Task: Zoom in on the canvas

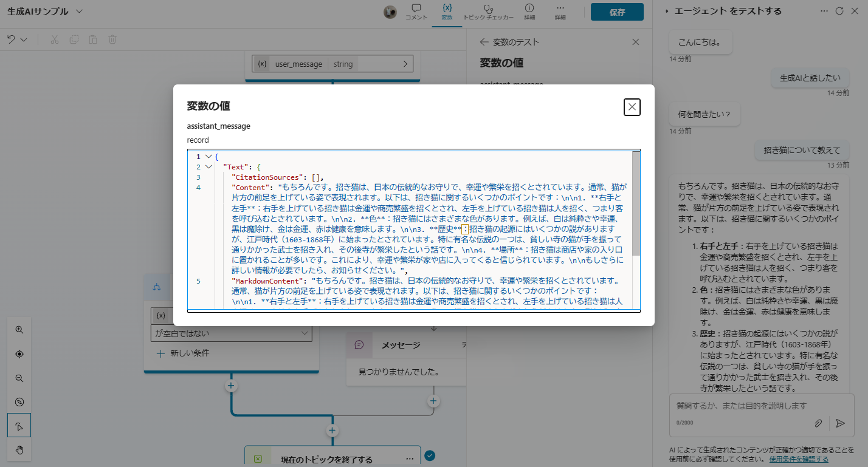Action: [x=19, y=330]
